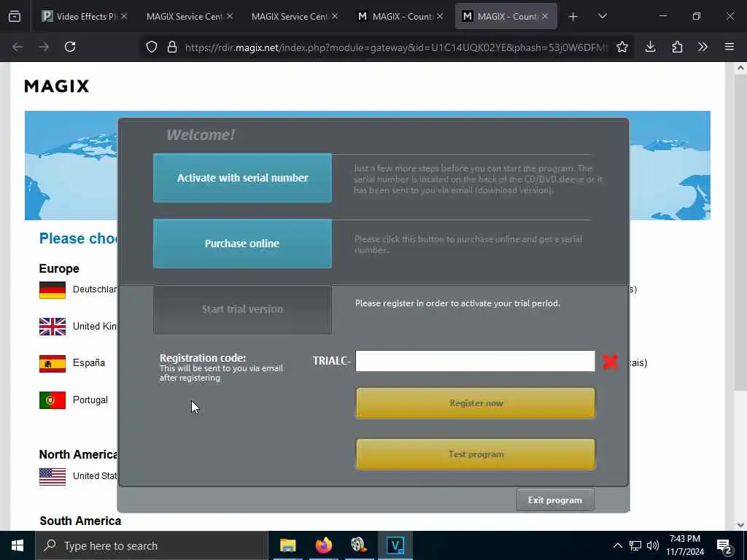
Task: Open the Firefox application menu
Action: point(729,47)
